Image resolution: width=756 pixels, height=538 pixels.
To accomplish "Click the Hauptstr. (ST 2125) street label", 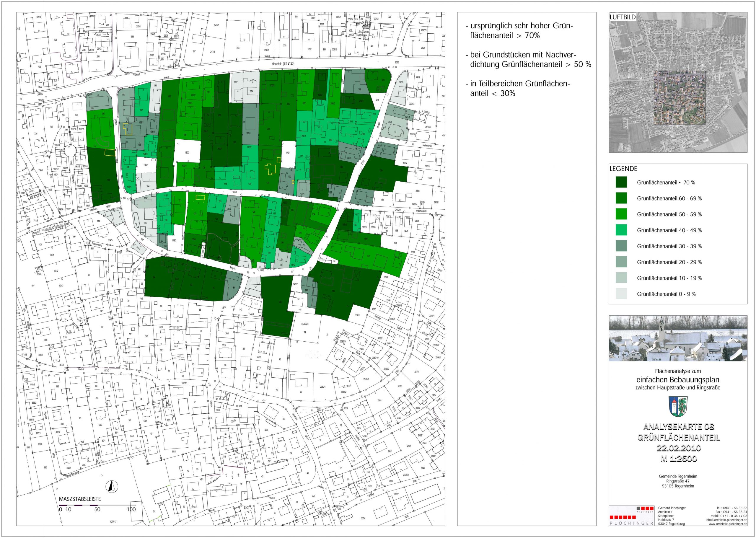I will [x=283, y=63].
